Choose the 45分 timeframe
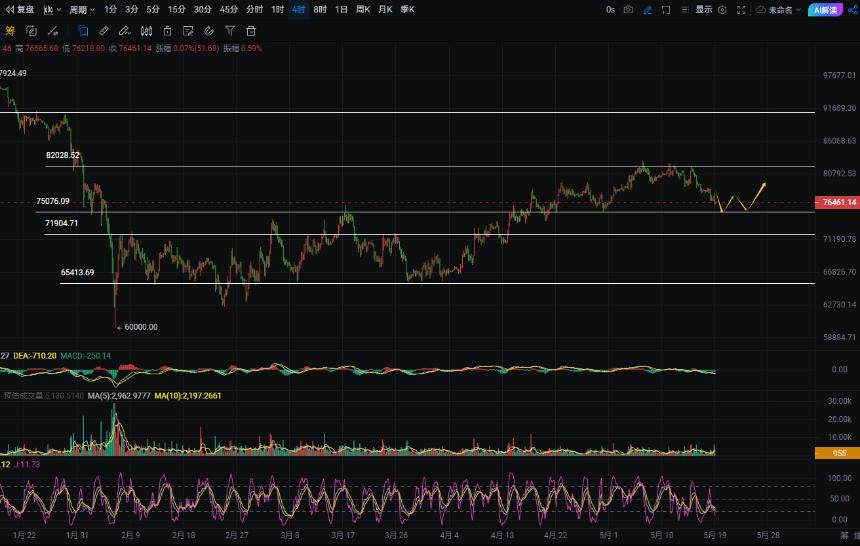 pos(229,9)
